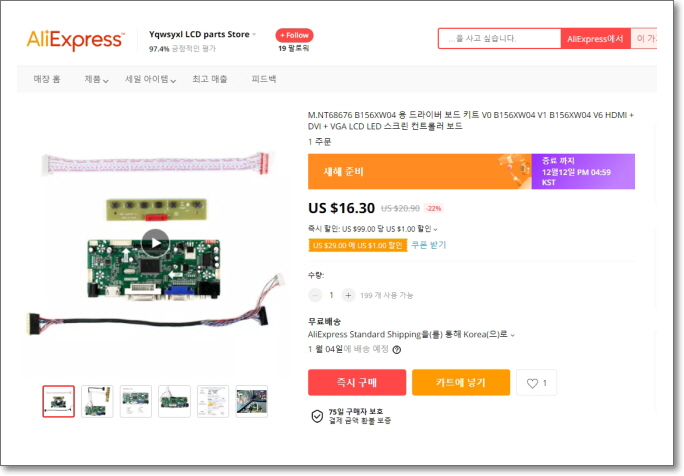Open the 세일 아이템 dropdown menu
684x476 pixels.
(150, 79)
